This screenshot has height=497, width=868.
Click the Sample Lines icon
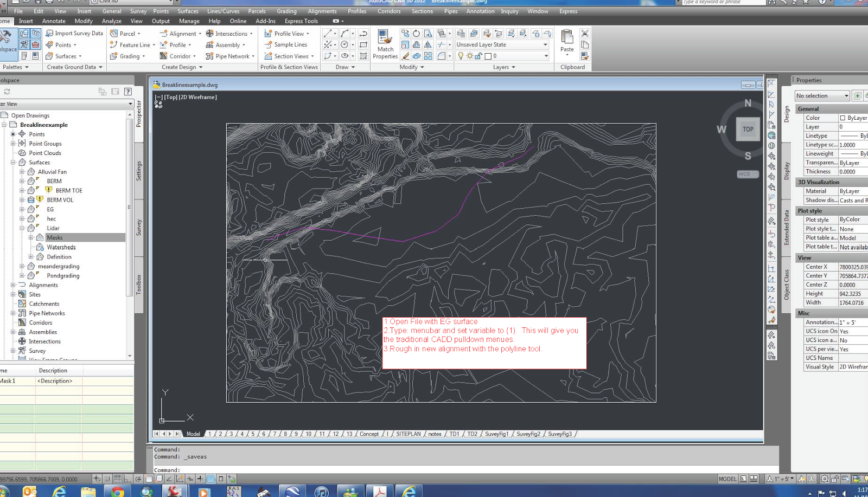point(268,44)
